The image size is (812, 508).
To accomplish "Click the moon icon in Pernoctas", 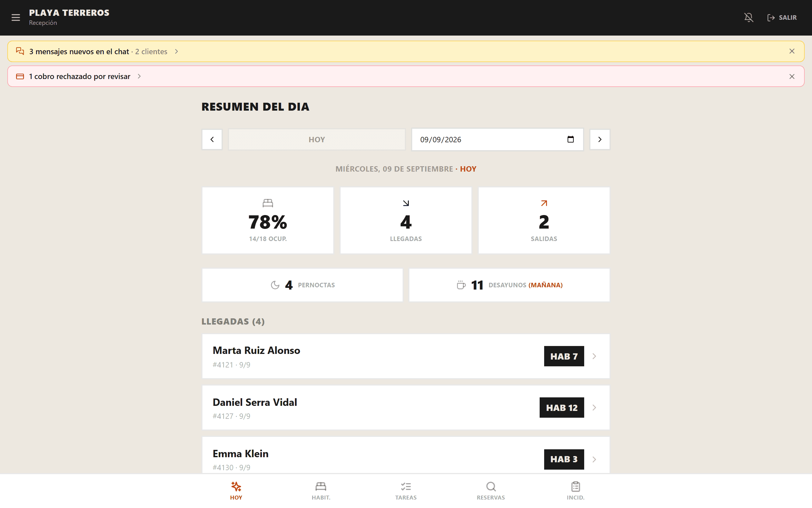I will tap(275, 285).
